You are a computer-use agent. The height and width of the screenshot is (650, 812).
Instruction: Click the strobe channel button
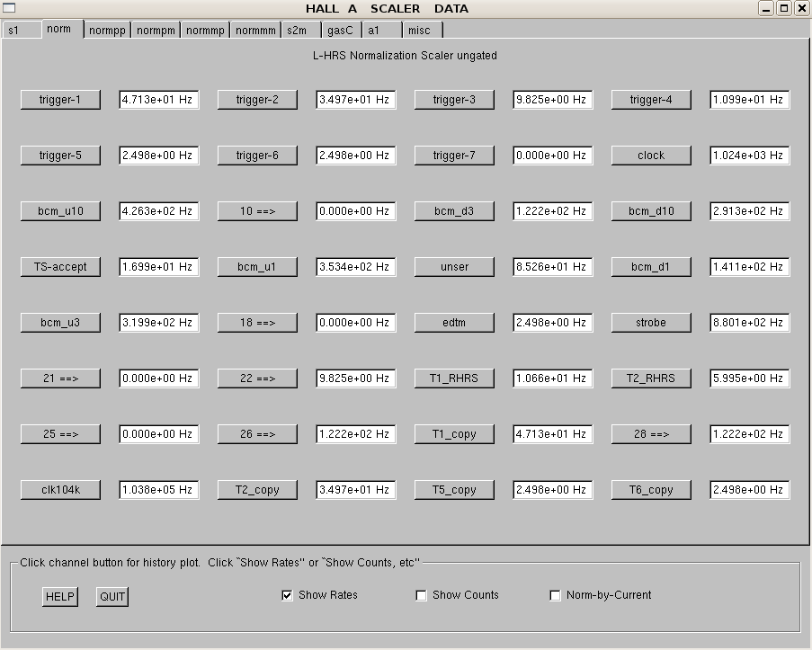pos(651,323)
